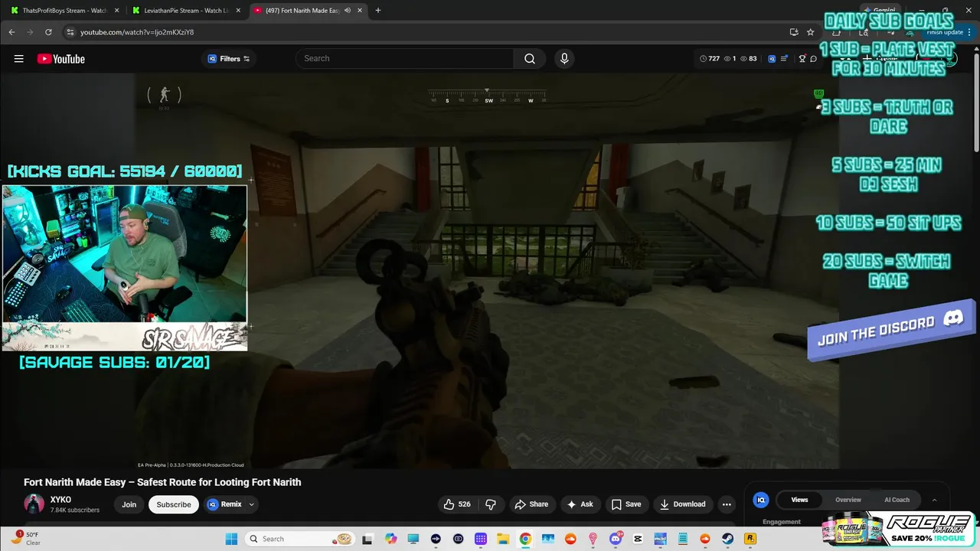Go back with the browser back arrow
Screen dimensions: 980x551
[x=11, y=32]
